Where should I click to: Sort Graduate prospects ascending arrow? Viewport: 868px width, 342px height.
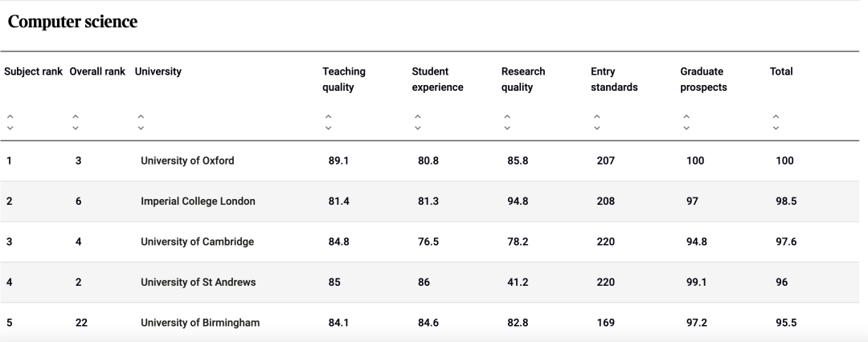pyautogui.click(x=686, y=116)
